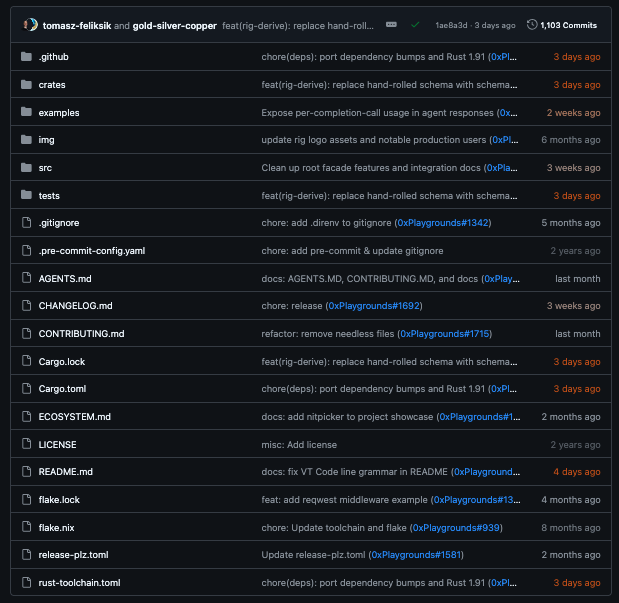The height and width of the screenshot is (603, 619).
Task: Open the README.md file
Action: (x=66, y=472)
